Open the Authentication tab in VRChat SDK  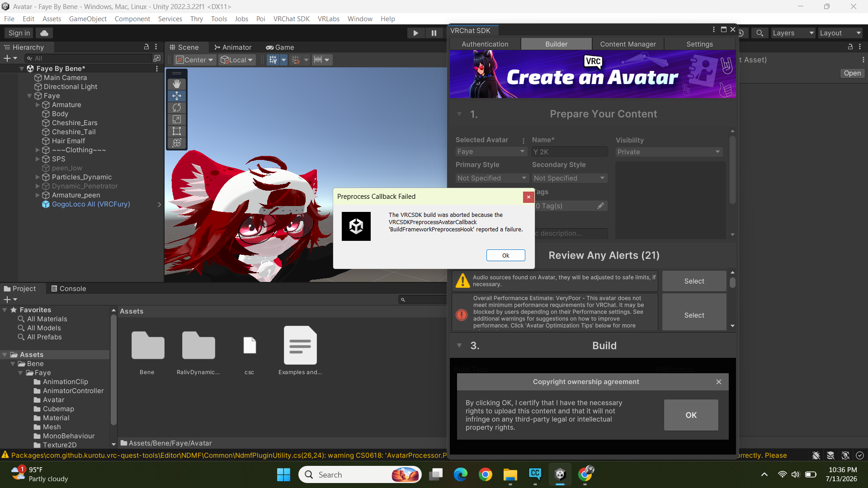tap(485, 44)
